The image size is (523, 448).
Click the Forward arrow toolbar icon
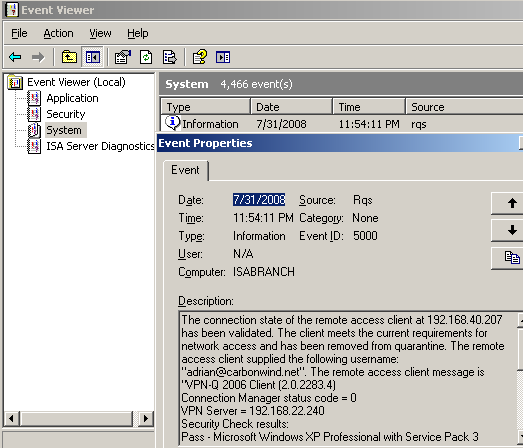pyautogui.click(x=38, y=57)
